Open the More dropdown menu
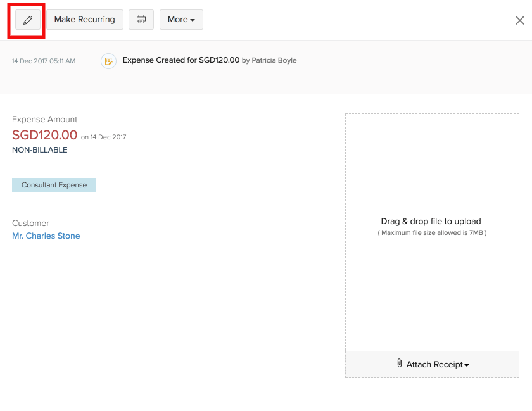 point(181,20)
